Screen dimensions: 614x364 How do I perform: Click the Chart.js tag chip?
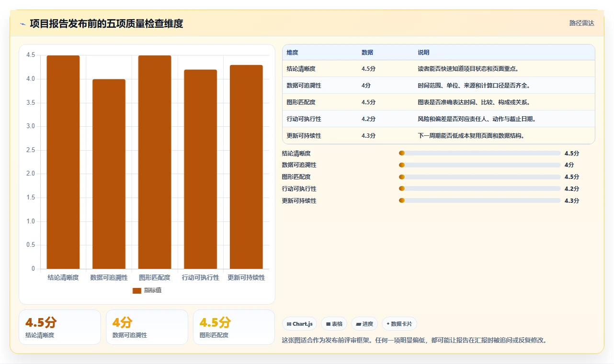300,324
